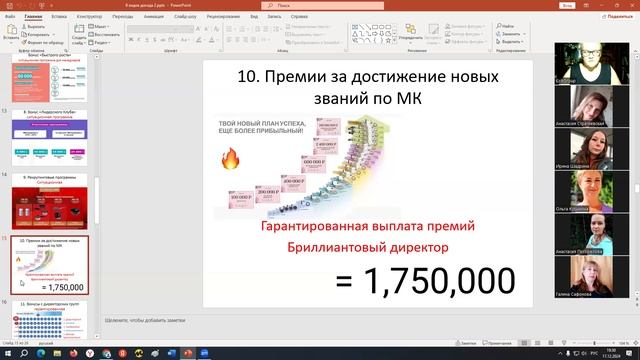
Task: Select slide 14 thumbnail with red background
Action: point(49,202)
